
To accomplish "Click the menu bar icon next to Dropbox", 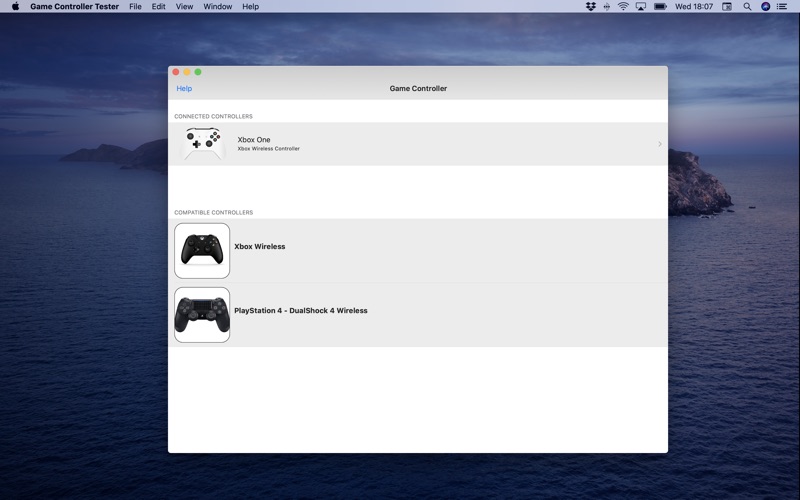I will (607, 6).
